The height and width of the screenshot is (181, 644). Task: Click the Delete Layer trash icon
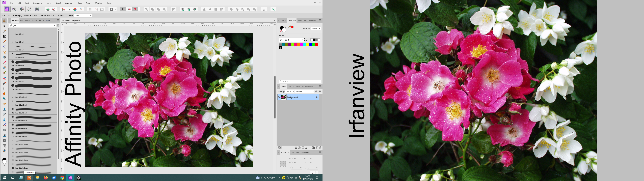pyautogui.click(x=320, y=148)
